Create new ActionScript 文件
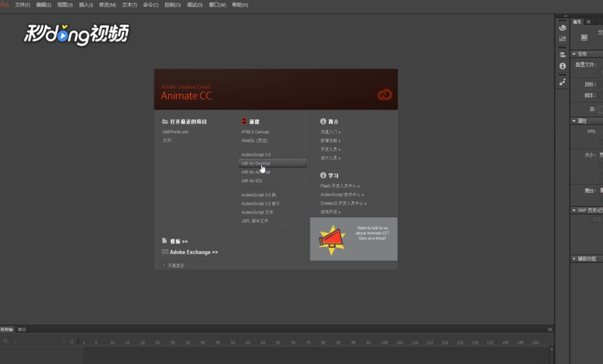The width and height of the screenshot is (603, 364). (257, 212)
